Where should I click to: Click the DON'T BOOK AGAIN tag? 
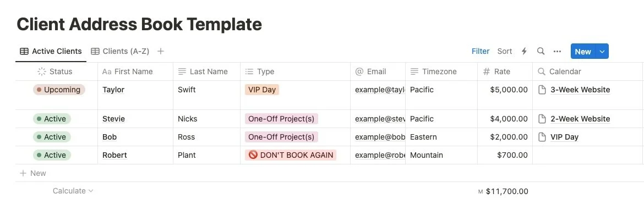click(x=291, y=155)
